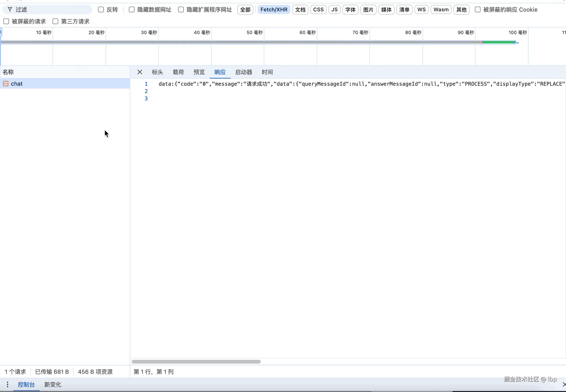The image size is (566, 392).
Task: Open the drawer three-dot options menu
Action: tap(8, 384)
